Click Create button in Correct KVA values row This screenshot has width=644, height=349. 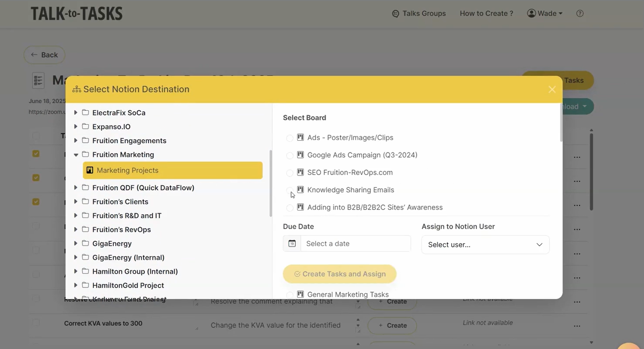point(392,325)
